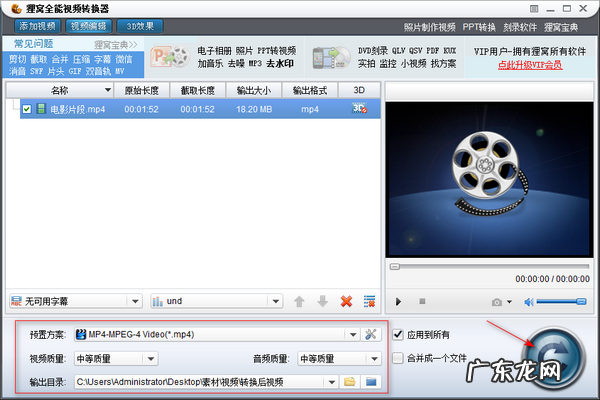Click the camera snapshot icon
The width and height of the screenshot is (600, 400).
496,301
